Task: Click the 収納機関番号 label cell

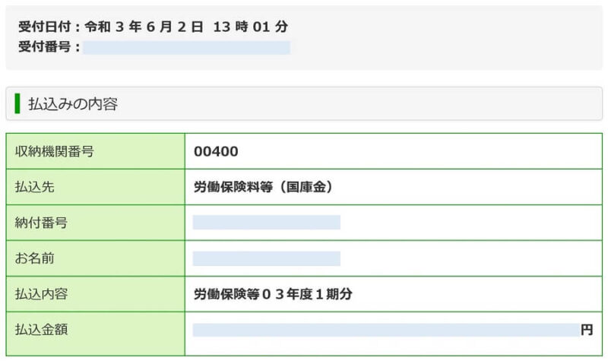Action: pyautogui.click(x=96, y=151)
